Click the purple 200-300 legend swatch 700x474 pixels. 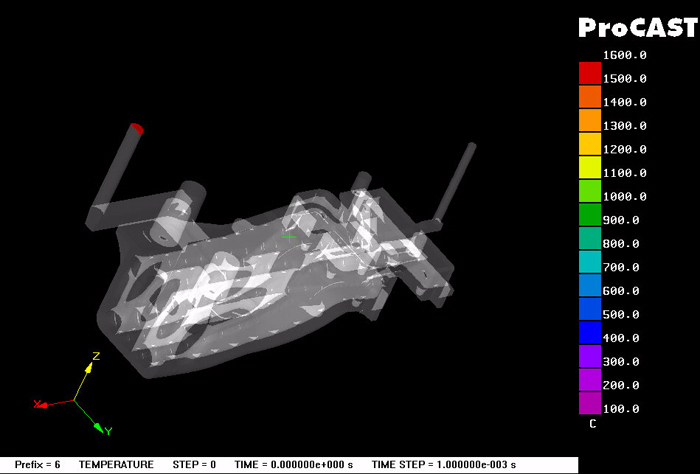point(590,380)
